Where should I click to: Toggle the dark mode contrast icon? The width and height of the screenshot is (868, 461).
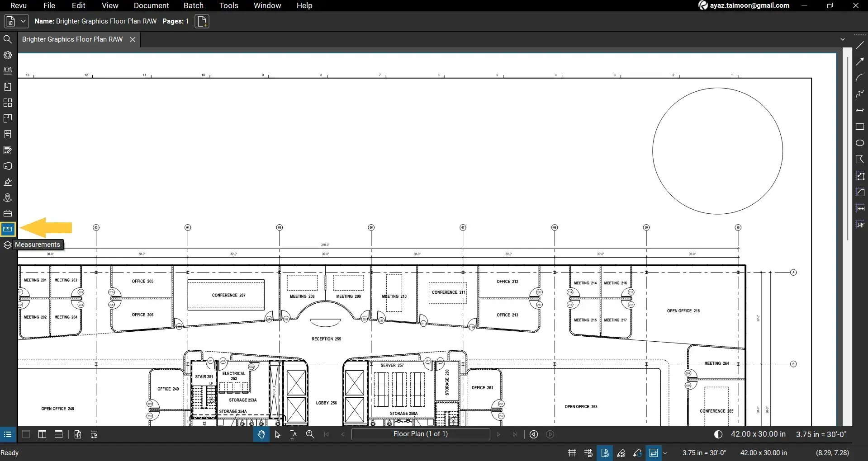point(718,434)
